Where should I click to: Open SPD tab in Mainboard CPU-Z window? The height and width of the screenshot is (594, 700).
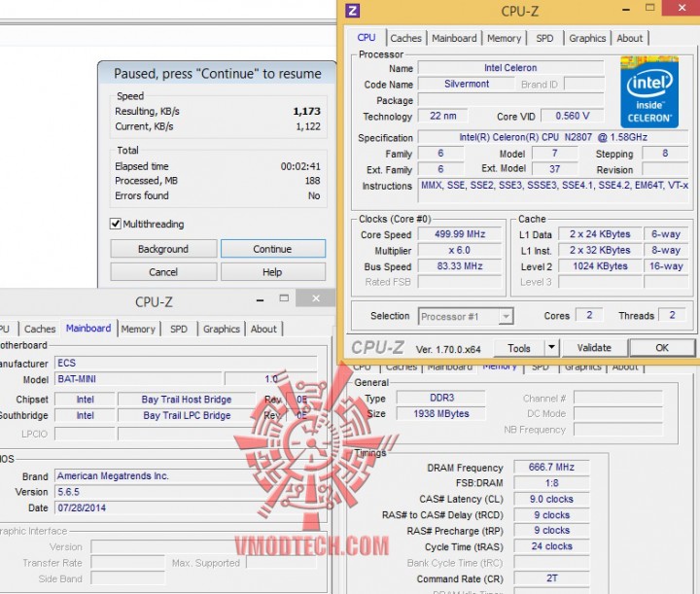point(179,329)
